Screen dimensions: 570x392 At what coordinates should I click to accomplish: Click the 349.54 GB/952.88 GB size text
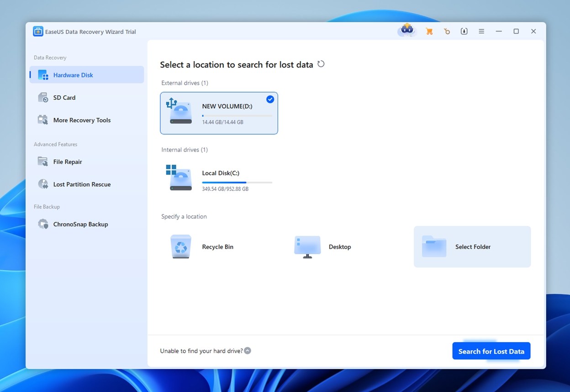[225, 189]
